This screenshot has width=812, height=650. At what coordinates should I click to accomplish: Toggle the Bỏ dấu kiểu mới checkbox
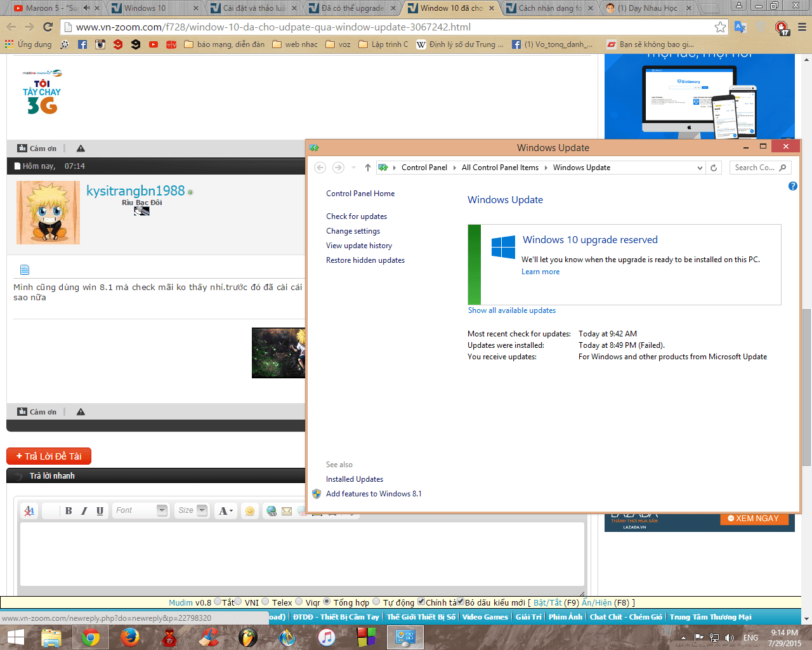coord(461,602)
